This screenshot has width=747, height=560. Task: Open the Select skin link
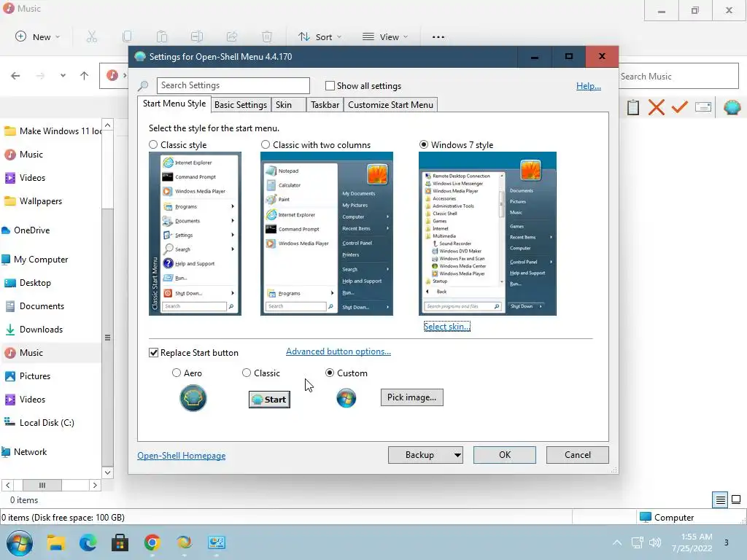(x=447, y=327)
